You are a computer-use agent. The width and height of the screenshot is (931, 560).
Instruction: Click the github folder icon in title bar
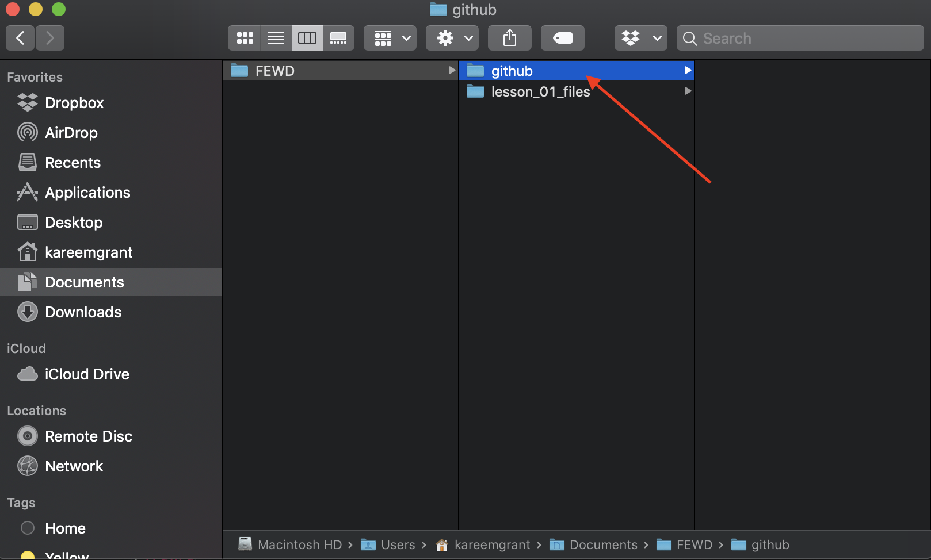(438, 10)
